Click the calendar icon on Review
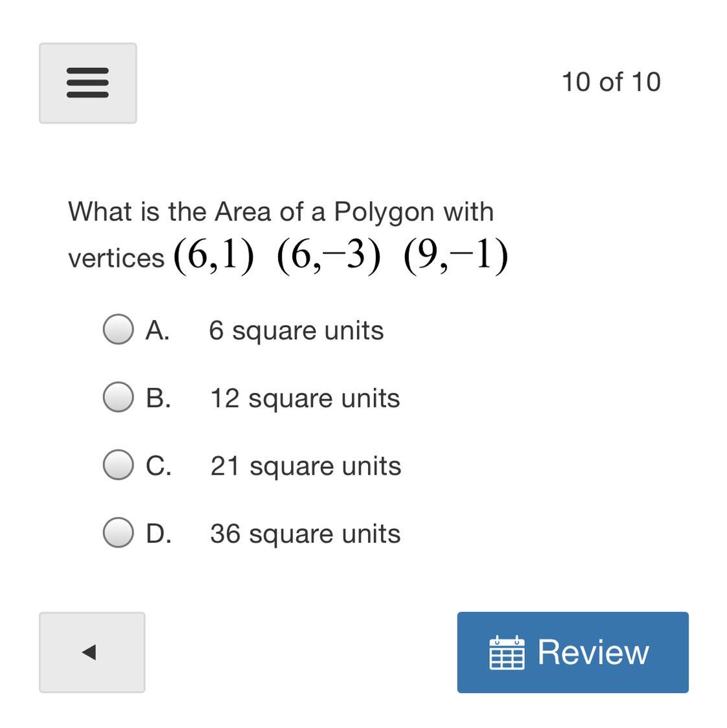Viewport: 727px width, 728px height. tap(506, 652)
